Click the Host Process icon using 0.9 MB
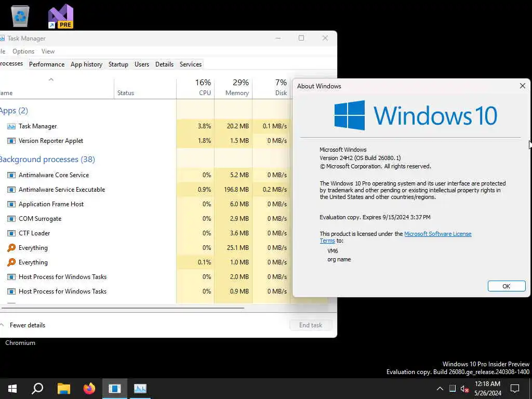The height and width of the screenshot is (399, 532). 11,291
